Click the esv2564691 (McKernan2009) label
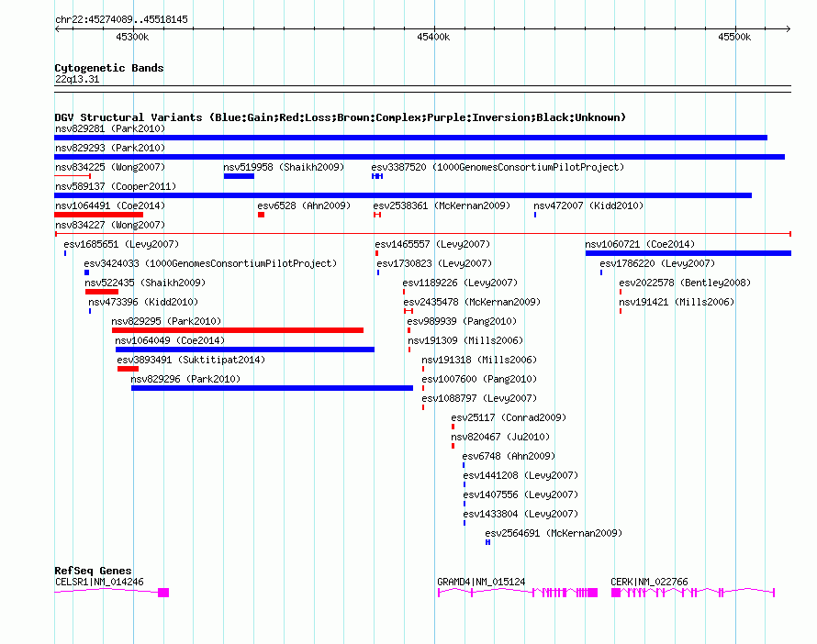The height and width of the screenshot is (644, 817). pyautogui.click(x=554, y=533)
